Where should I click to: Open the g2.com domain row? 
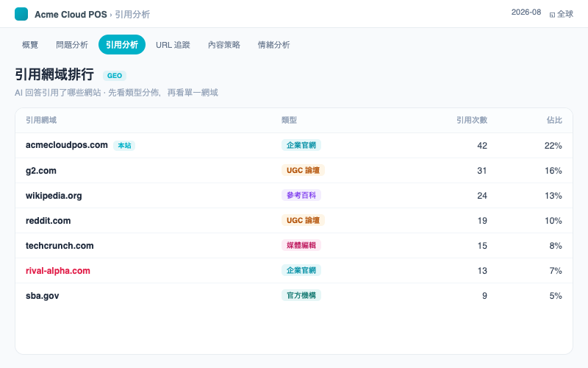click(x=294, y=171)
